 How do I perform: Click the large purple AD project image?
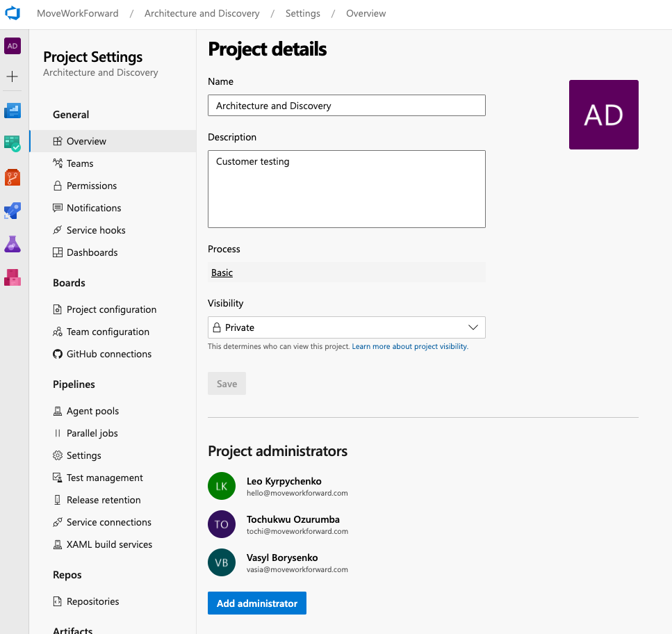click(603, 115)
